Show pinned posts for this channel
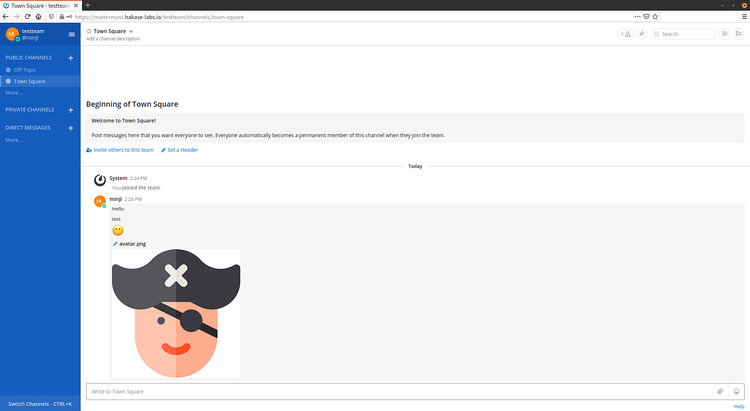Viewport: 750px width, 411px height. coord(641,34)
